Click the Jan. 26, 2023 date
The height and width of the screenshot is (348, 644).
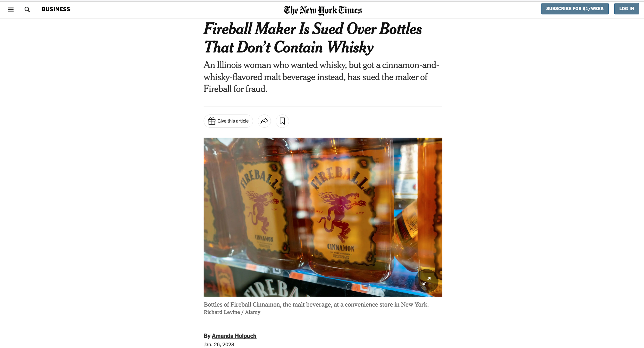click(219, 344)
